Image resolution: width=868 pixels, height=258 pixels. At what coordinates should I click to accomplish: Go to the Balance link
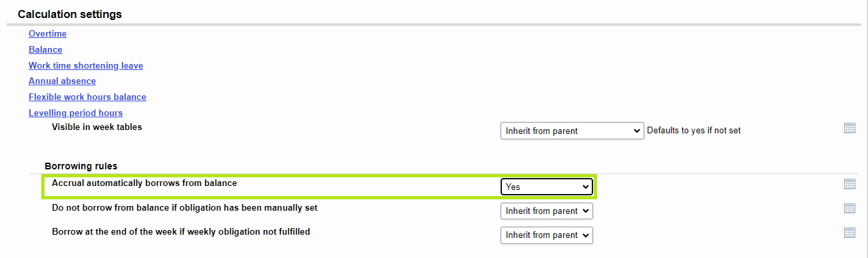pos(45,49)
